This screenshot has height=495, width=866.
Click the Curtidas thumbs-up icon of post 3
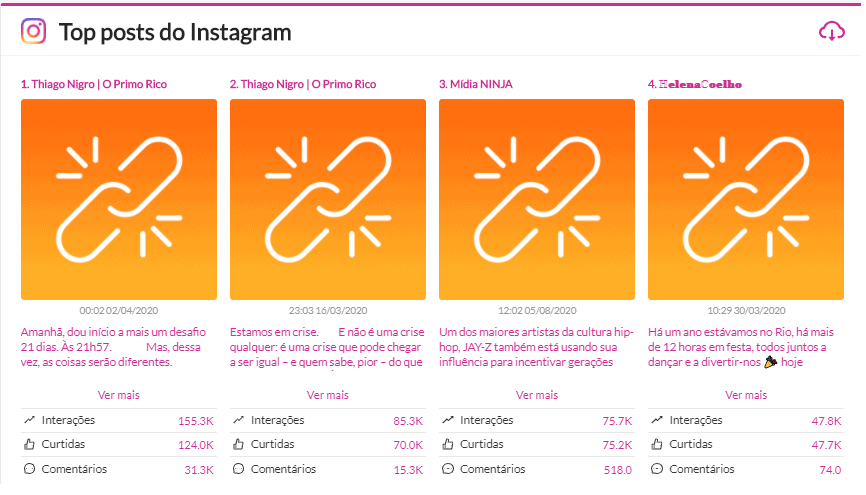point(447,444)
